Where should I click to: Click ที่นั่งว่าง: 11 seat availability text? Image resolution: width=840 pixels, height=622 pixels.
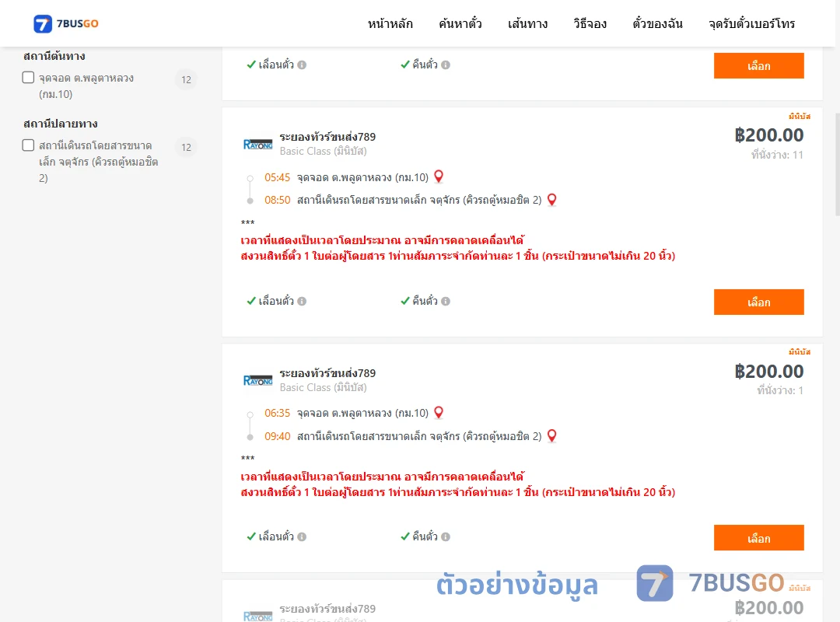(777, 155)
